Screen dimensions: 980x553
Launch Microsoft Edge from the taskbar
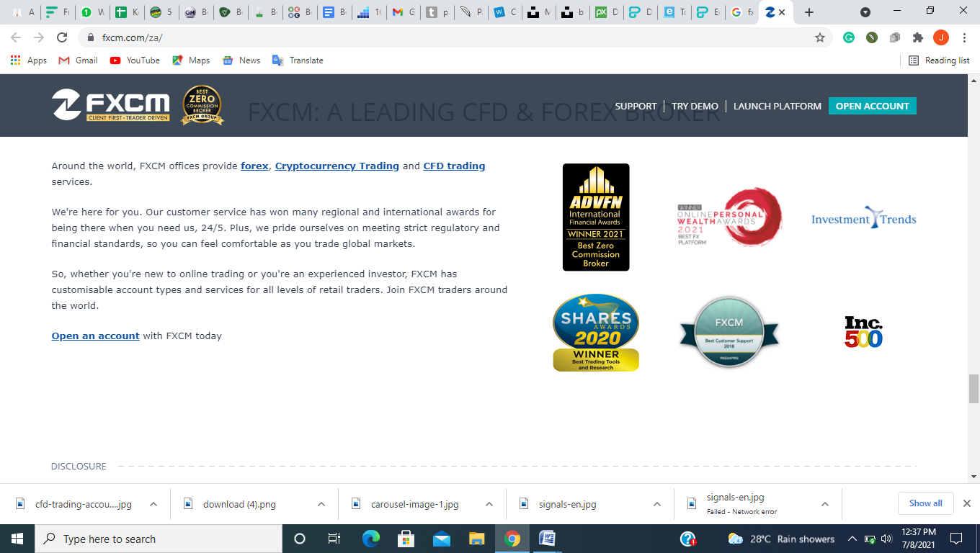[371, 539]
